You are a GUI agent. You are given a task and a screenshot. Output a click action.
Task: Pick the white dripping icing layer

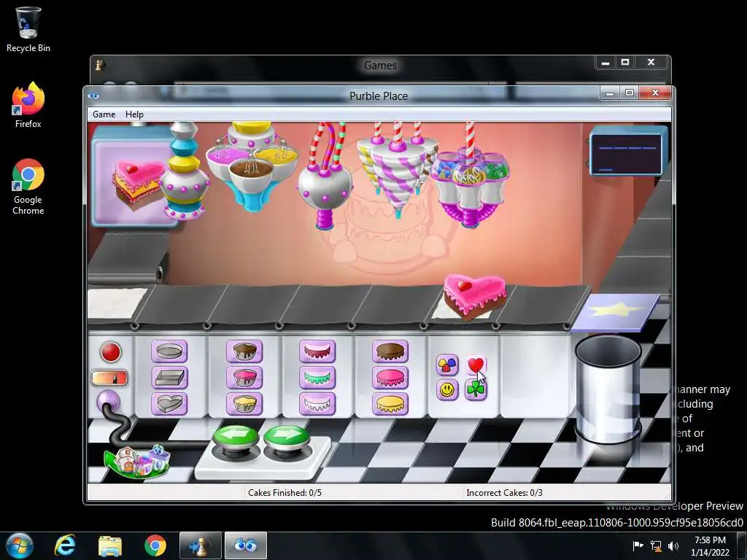(317, 403)
